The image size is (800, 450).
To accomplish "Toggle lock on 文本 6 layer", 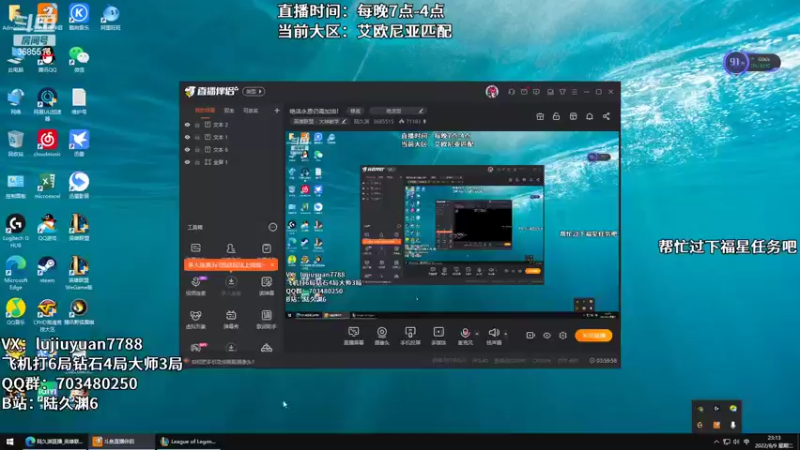I will click(x=197, y=149).
